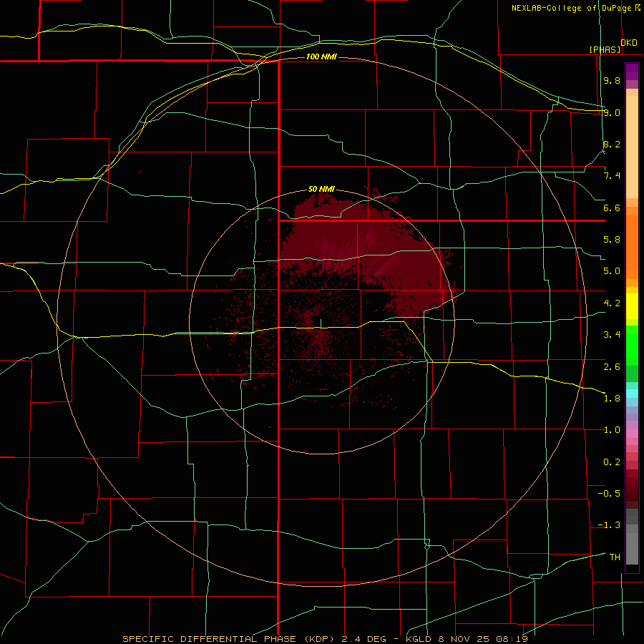Viewport: 644px width, 644px height.
Task: Select the 0.2 scale value
Action: pos(612,462)
